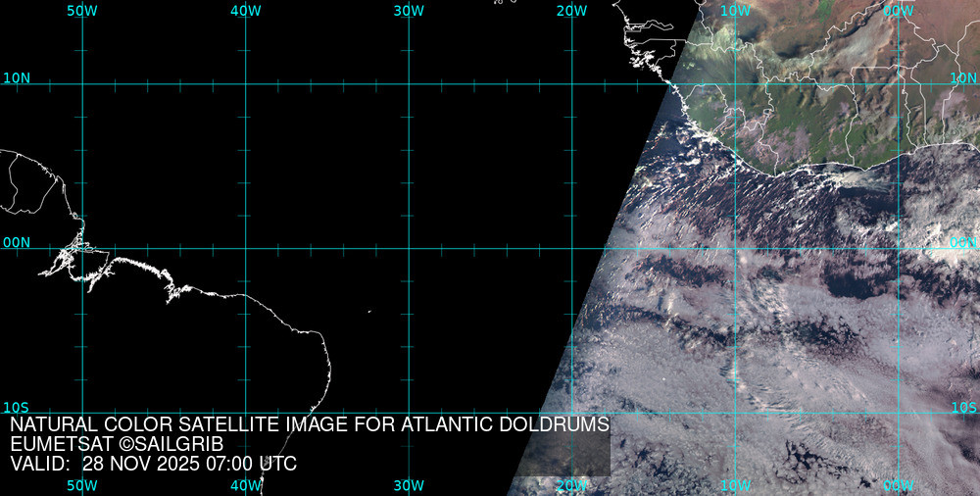
Task: Click the 40W label along the bottom edge
Action: (245, 485)
